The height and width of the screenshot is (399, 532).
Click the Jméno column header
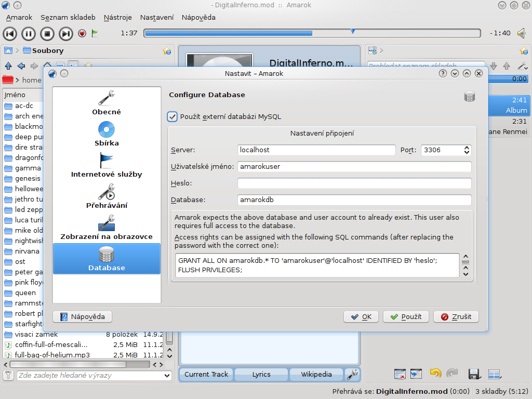pyautogui.click(x=23, y=95)
